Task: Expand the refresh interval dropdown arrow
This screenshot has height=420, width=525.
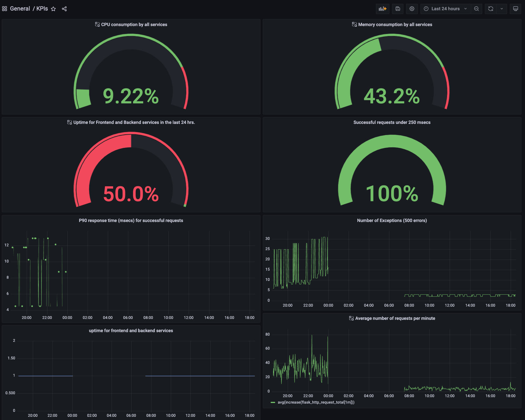Action: (x=502, y=9)
